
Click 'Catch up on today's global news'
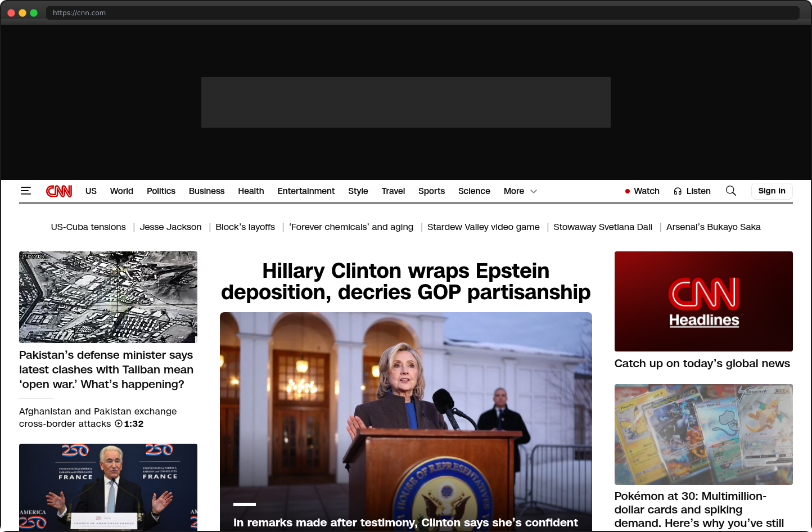coord(702,363)
